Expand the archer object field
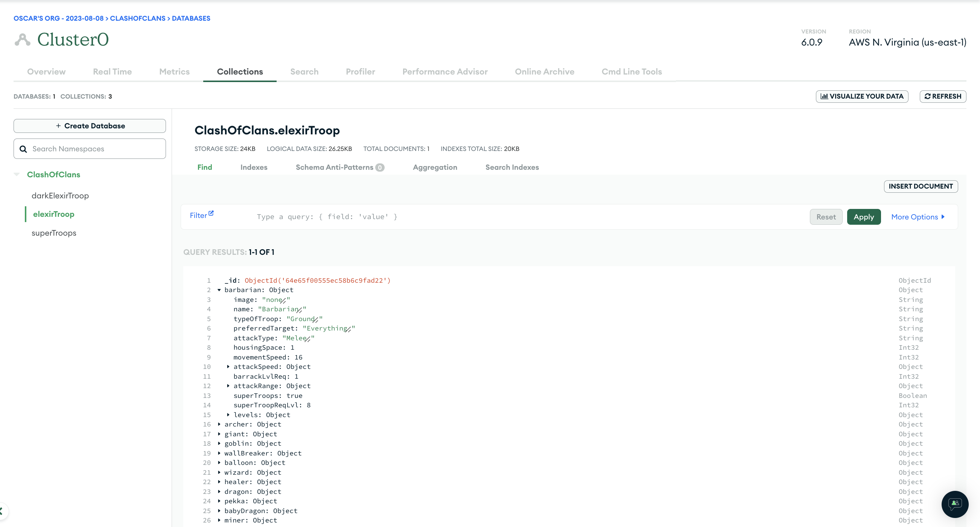The width and height of the screenshot is (980, 527). pos(219,424)
